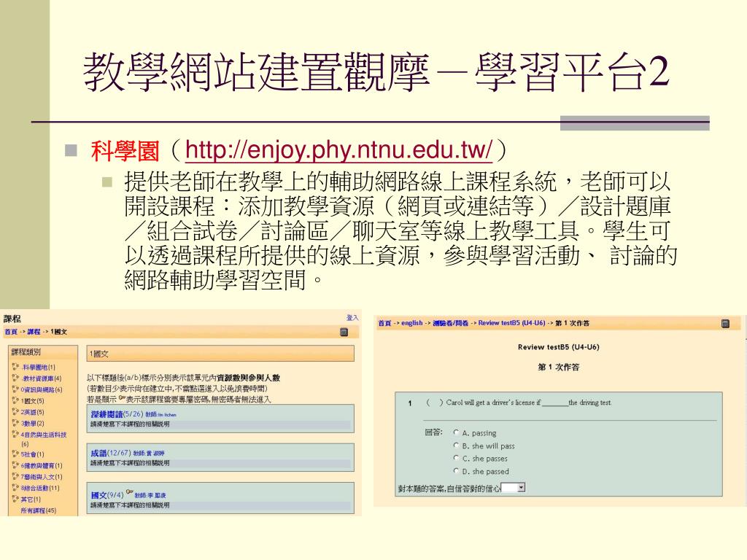This screenshot has width=747, height=560.
Task: Open the 成語 course
Action: tap(98, 453)
